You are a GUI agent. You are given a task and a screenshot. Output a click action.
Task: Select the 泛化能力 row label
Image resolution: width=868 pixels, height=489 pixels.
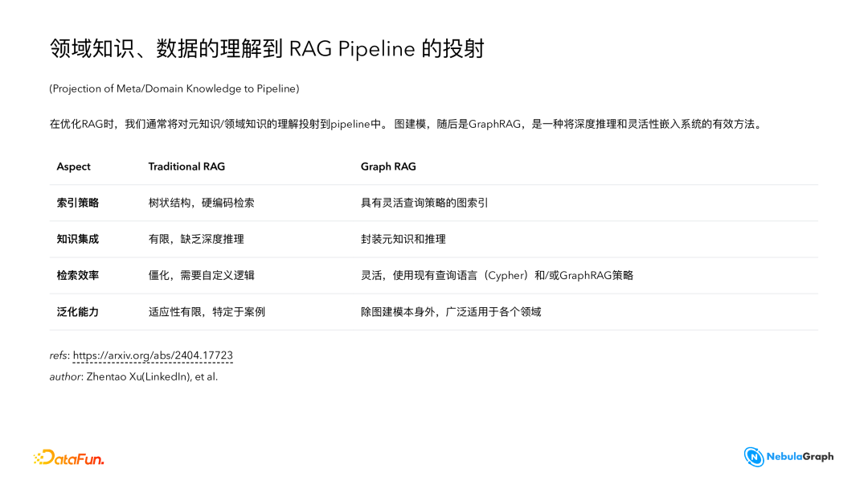click(x=76, y=311)
